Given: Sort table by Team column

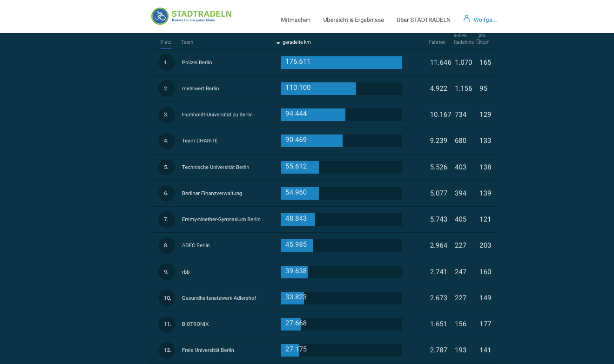Looking at the screenshot, I should click(187, 42).
